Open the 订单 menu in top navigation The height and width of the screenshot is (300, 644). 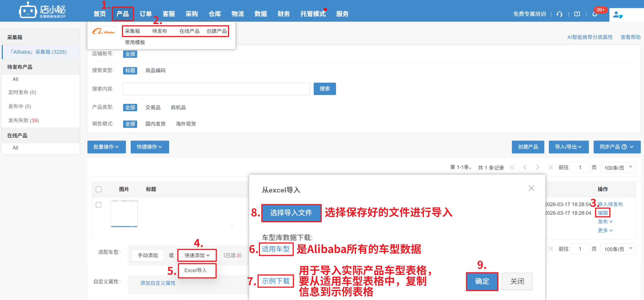pos(146,14)
